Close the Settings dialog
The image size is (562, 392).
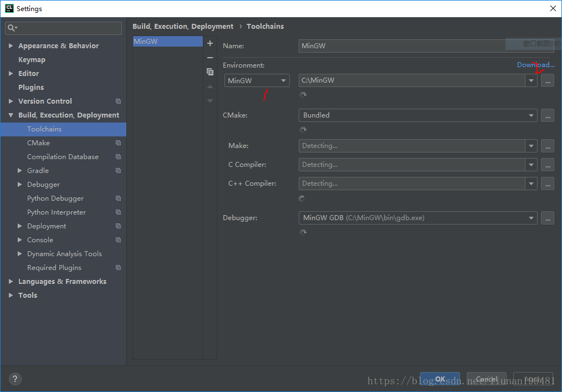553,8
